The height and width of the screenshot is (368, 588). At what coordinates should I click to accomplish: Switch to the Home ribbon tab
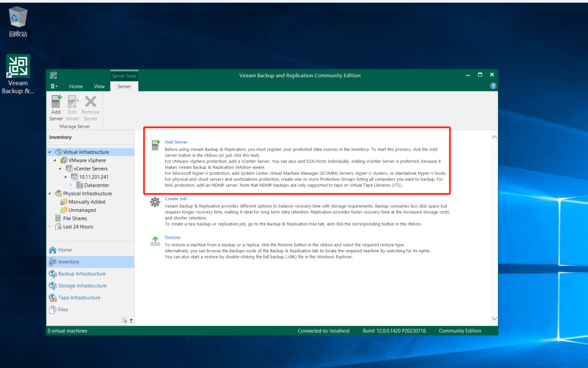point(76,86)
